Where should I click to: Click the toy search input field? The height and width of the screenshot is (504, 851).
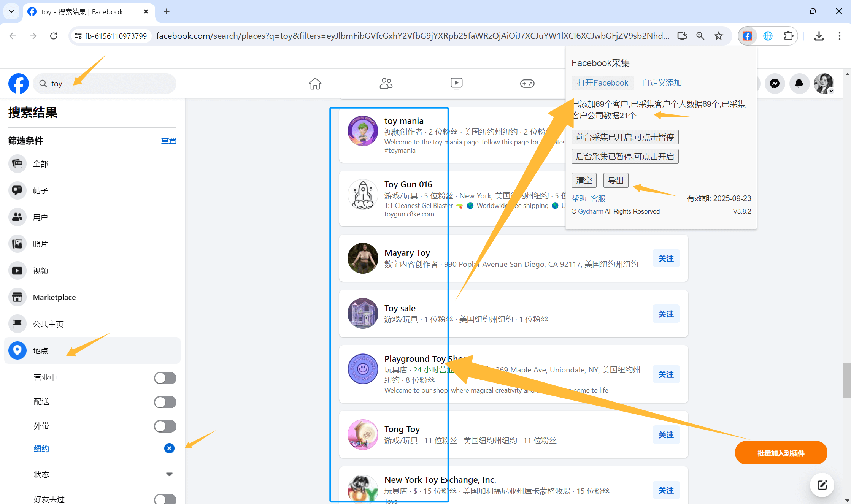105,84
